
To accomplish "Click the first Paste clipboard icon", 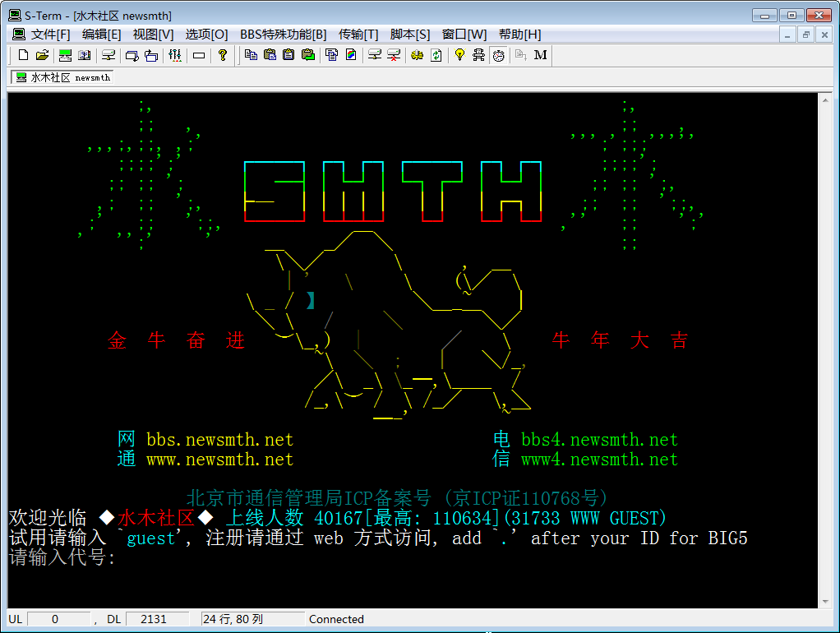I will coord(270,55).
